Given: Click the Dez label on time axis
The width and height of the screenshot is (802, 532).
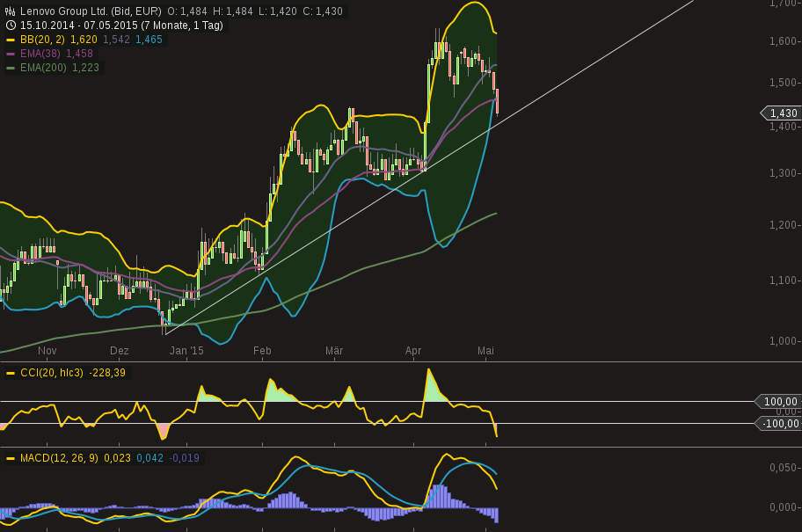Looking at the screenshot, I should pyautogui.click(x=120, y=351).
